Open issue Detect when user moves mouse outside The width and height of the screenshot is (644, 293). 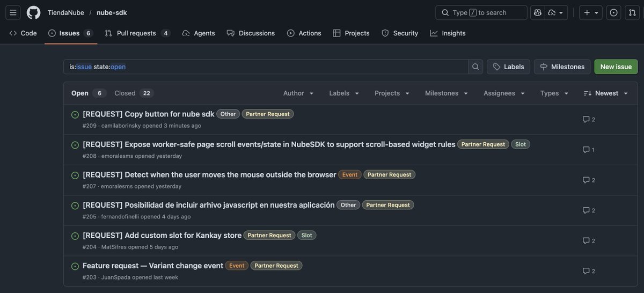tap(209, 174)
